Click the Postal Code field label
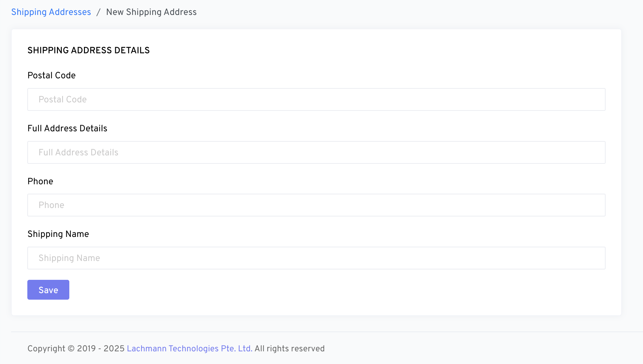 coord(51,75)
